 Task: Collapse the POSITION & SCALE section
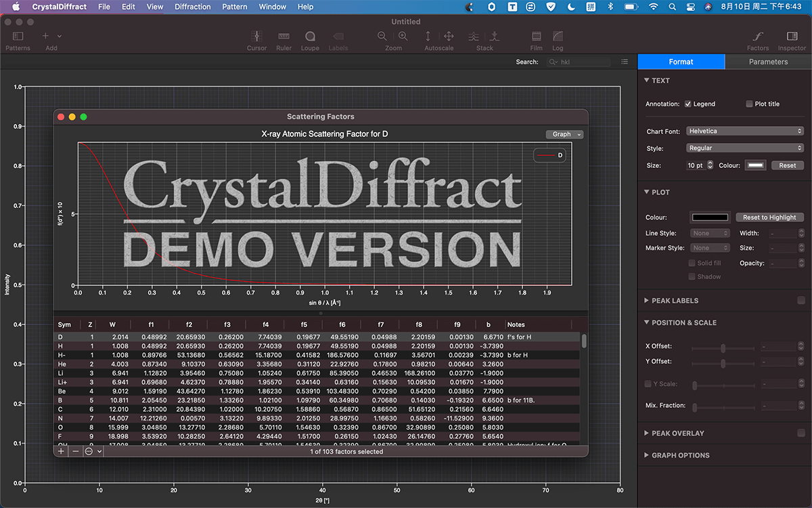(646, 322)
